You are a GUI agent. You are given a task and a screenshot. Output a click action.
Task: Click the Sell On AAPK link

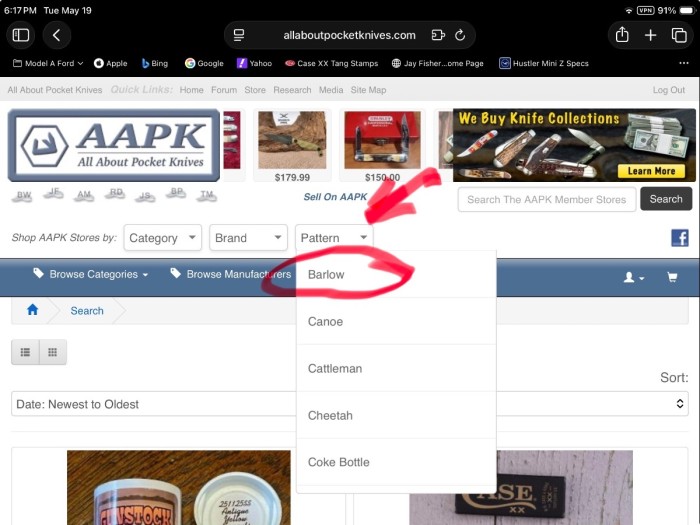tap(335, 196)
